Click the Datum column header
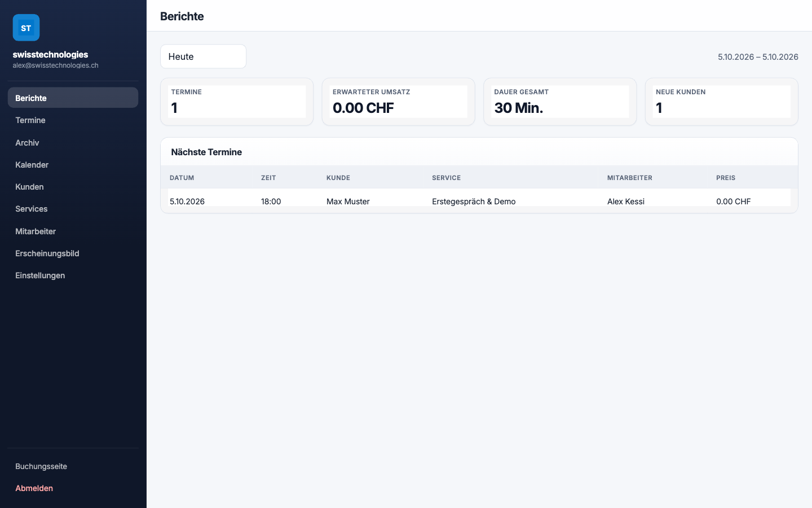This screenshot has width=812, height=508. tap(182, 178)
